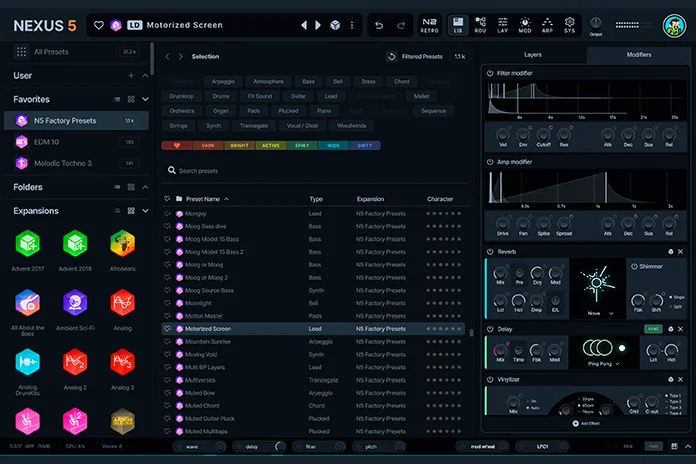
Task: Click the Search presets field
Action: pyautogui.click(x=316, y=171)
